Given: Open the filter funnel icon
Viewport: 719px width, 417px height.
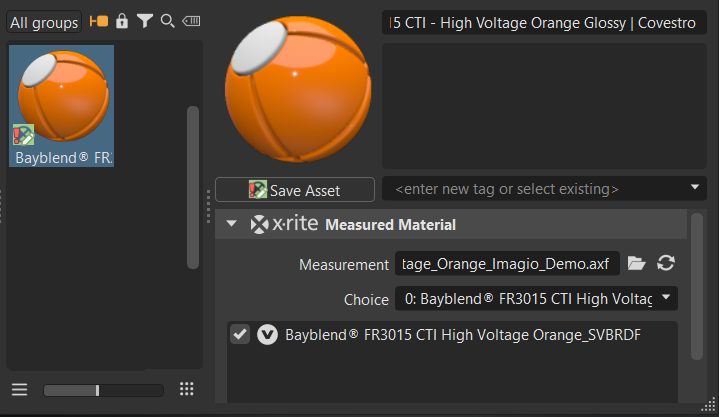Looking at the screenshot, I should coord(145,21).
